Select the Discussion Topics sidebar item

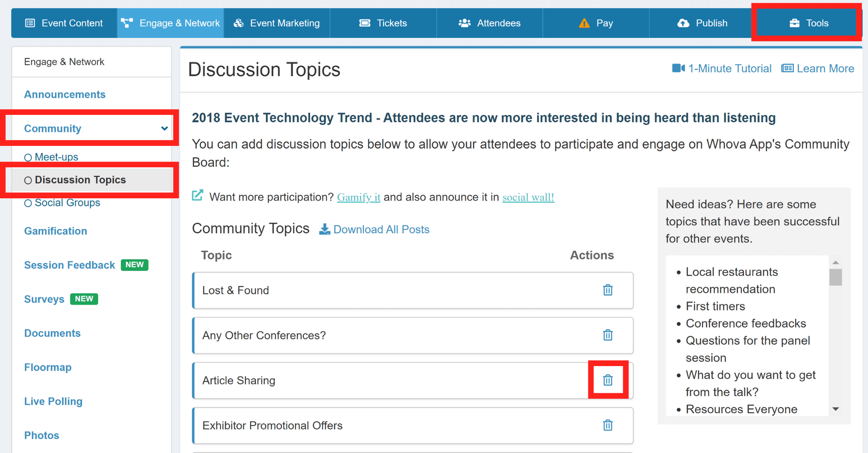click(x=80, y=180)
